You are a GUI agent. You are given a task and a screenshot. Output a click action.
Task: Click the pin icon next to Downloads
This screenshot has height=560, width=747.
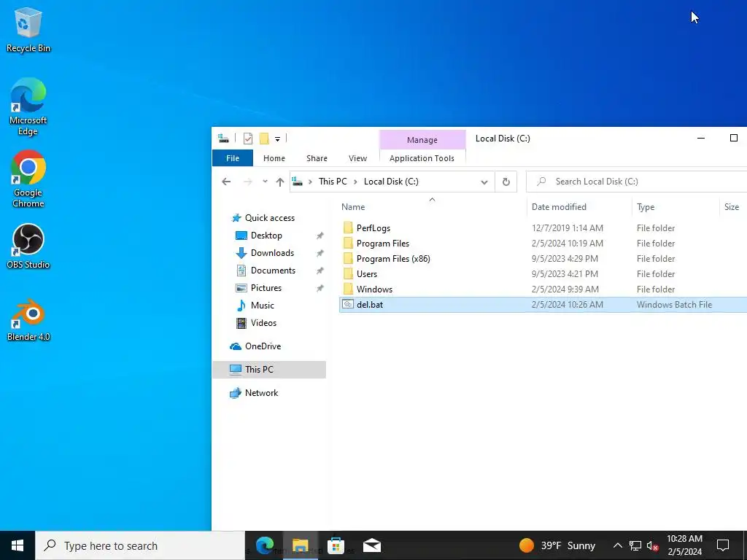pyautogui.click(x=320, y=253)
